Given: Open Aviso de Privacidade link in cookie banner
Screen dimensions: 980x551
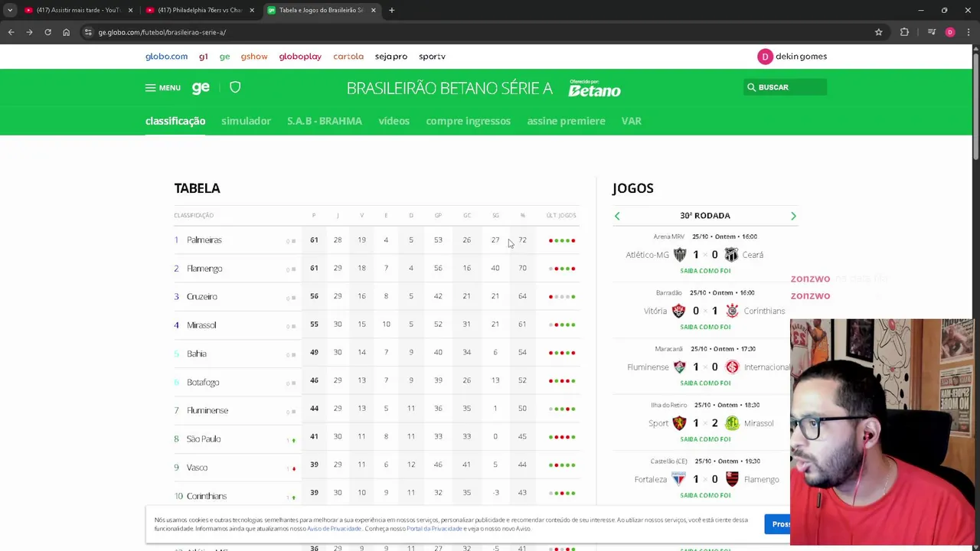Looking at the screenshot, I should tap(334, 529).
